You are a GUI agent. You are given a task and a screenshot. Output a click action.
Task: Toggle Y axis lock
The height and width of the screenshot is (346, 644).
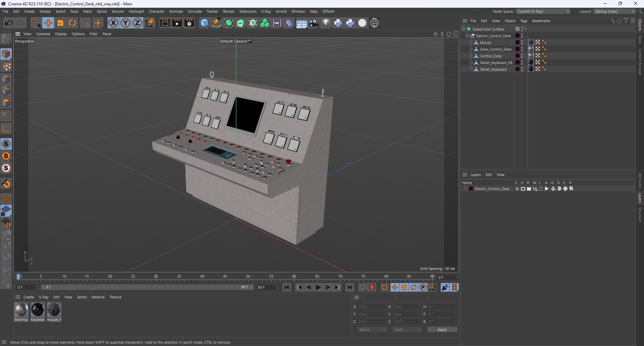[125, 23]
